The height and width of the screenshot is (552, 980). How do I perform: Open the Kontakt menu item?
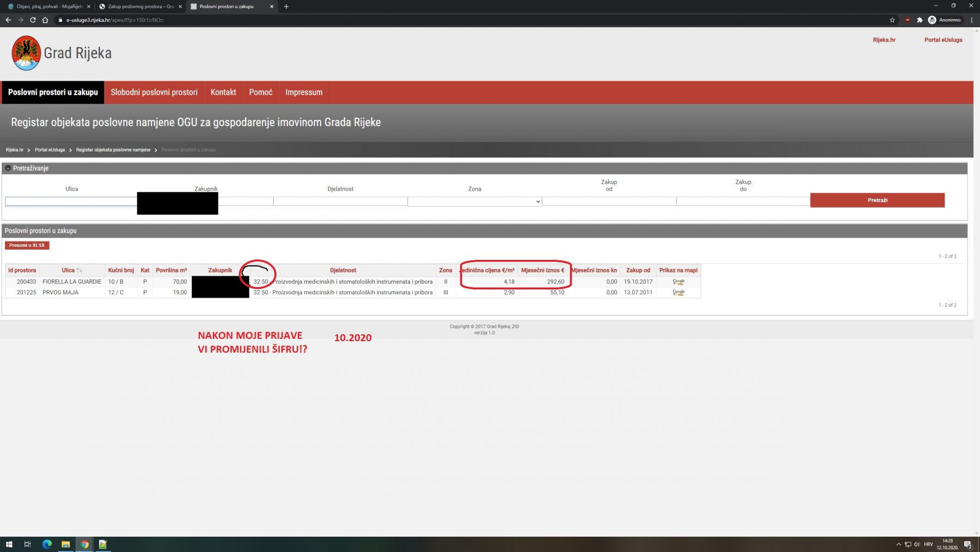[223, 92]
